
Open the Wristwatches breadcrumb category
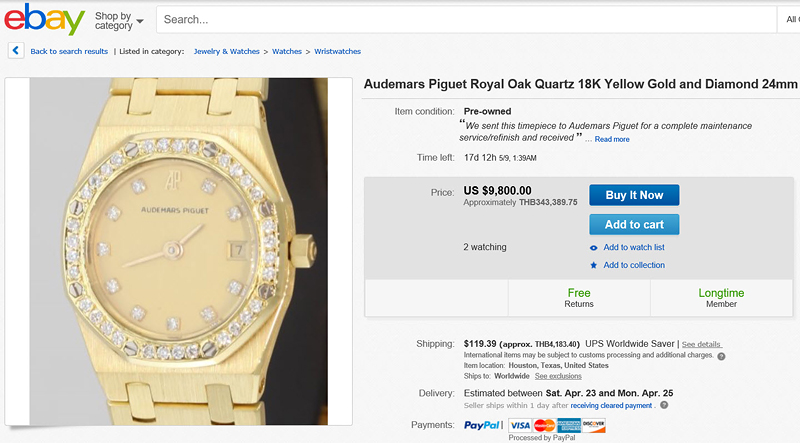tap(337, 51)
